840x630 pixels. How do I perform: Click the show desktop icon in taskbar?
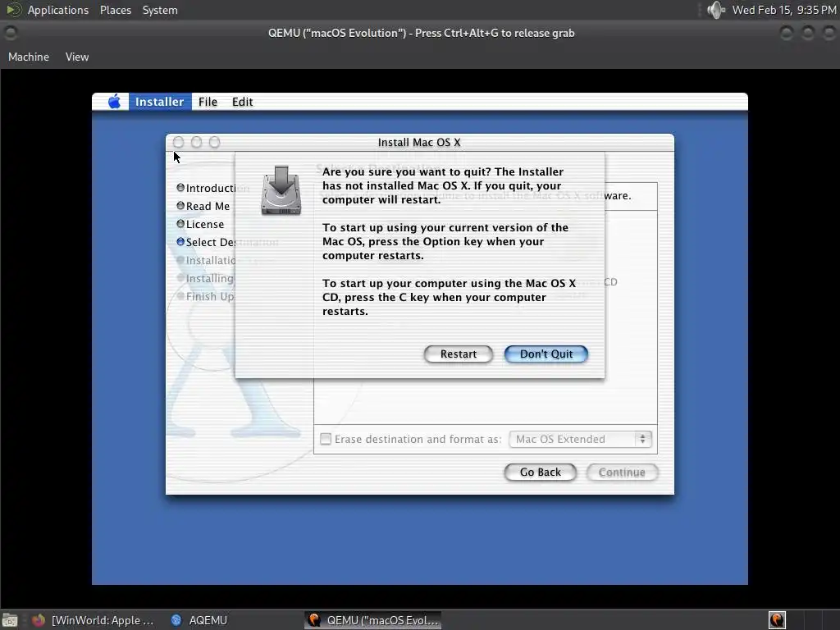point(10,620)
